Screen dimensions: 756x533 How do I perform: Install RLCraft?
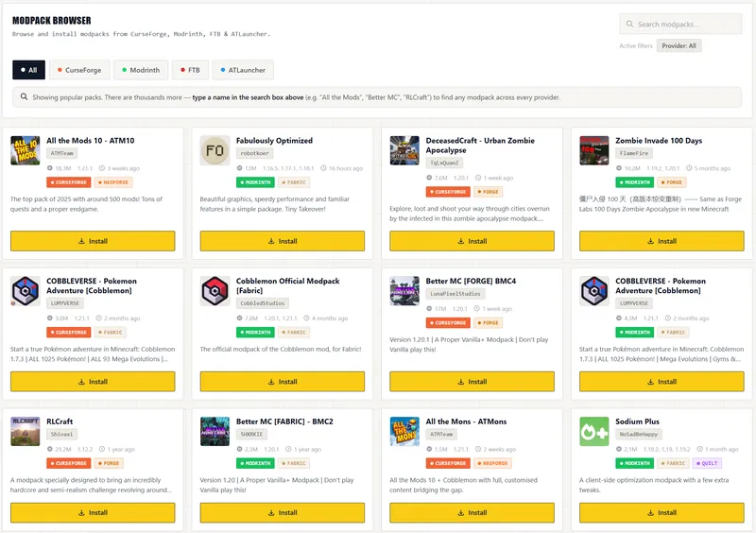tap(93, 513)
